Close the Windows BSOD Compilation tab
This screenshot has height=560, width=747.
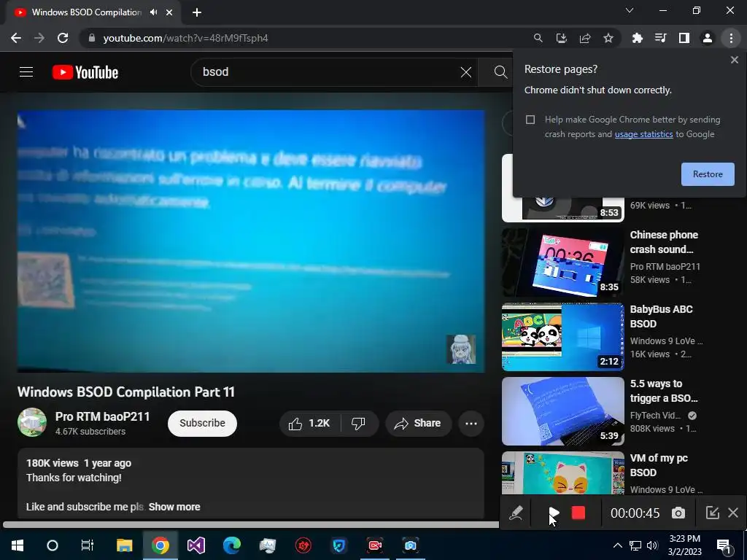click(x=169, y=12)
